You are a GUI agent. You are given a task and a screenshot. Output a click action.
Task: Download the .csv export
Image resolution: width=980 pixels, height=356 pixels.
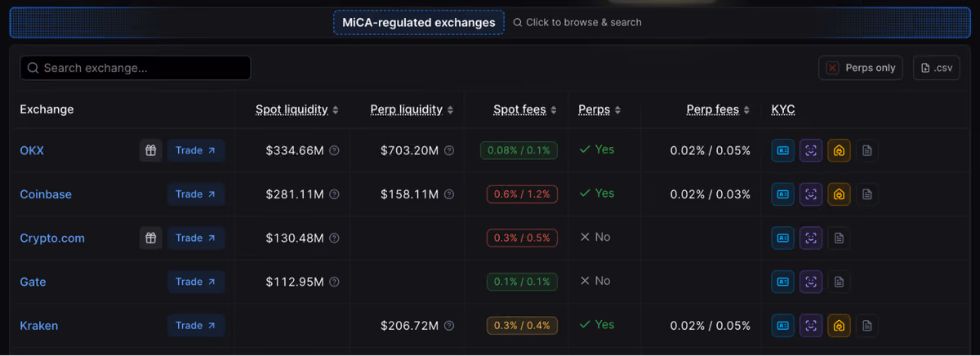click(936, 68)
